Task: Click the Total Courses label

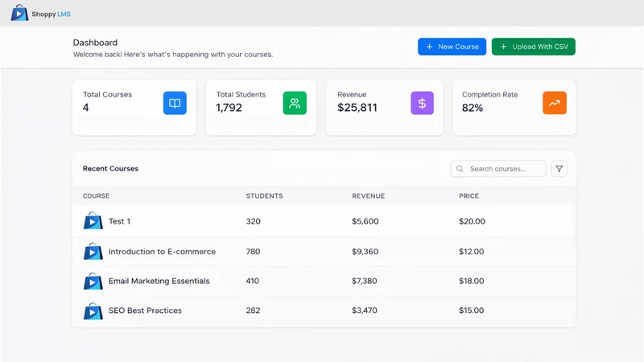Action: (108, 94)
